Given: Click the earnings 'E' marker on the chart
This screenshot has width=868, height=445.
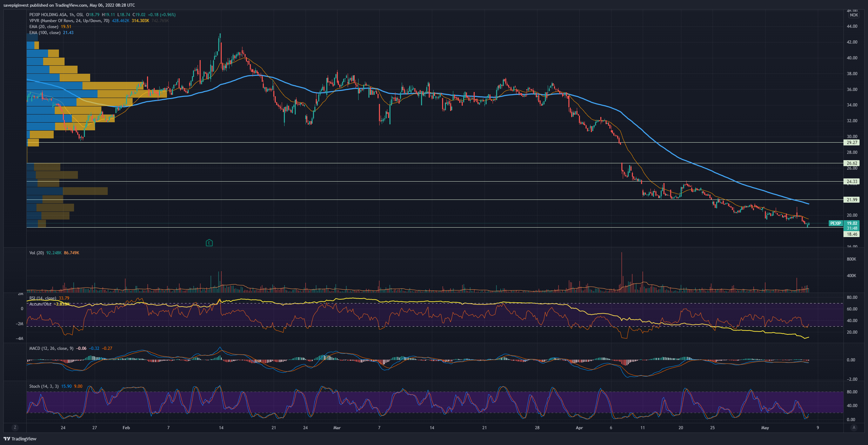Looking at the screenshot, I should (x=209, y=243).
